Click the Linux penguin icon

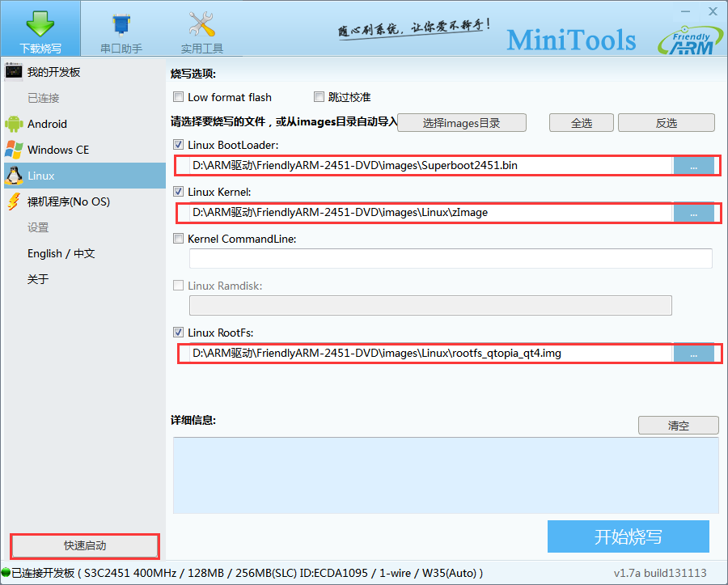click(x=14, y=176)
